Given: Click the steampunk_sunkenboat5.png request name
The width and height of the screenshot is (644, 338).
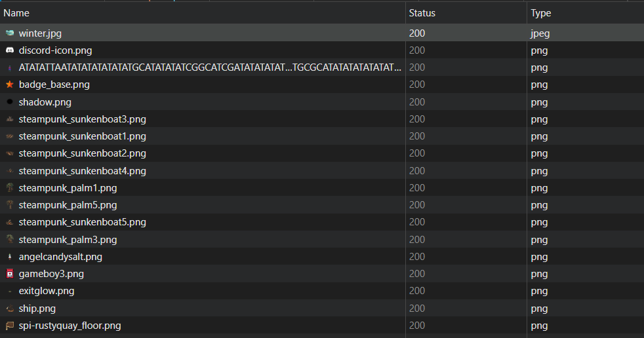Looking at the screenshot, I should click(82, 222).
